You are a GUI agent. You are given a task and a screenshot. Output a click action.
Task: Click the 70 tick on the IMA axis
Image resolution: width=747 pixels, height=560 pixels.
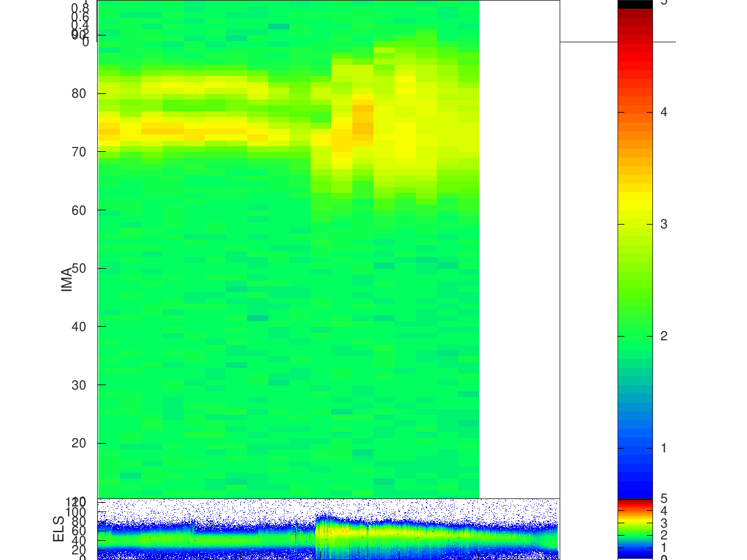(x=78, y=152)
